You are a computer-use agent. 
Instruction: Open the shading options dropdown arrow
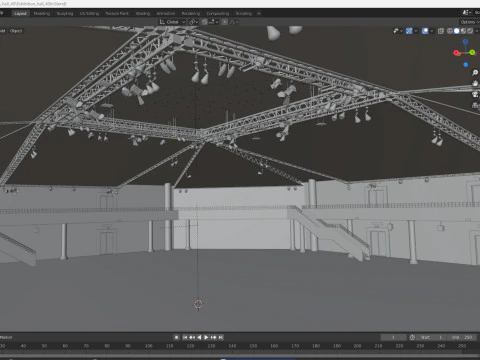pos(477,31)
